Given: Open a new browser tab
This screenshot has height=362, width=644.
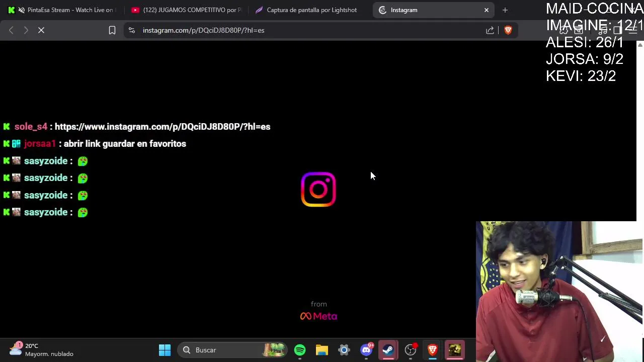Looking at the screenshot, I should coord(505,10).
